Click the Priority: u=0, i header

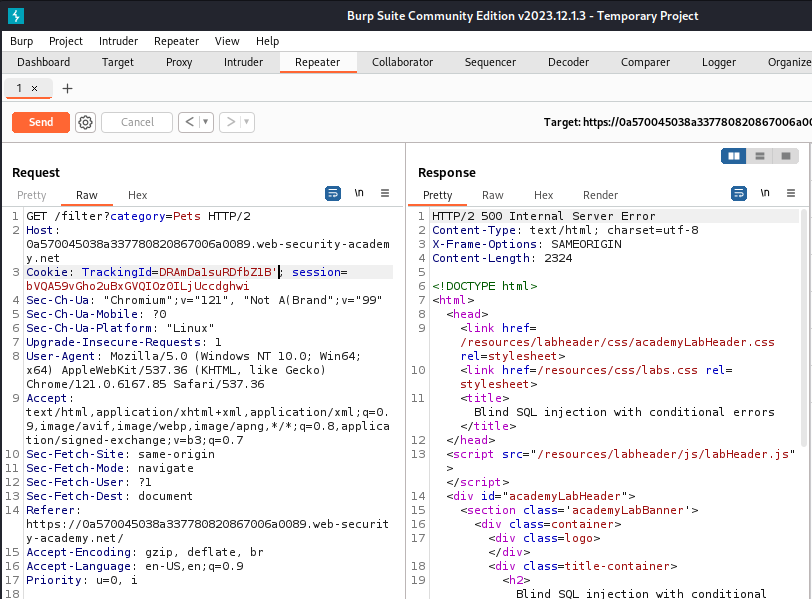click(82, 580)
